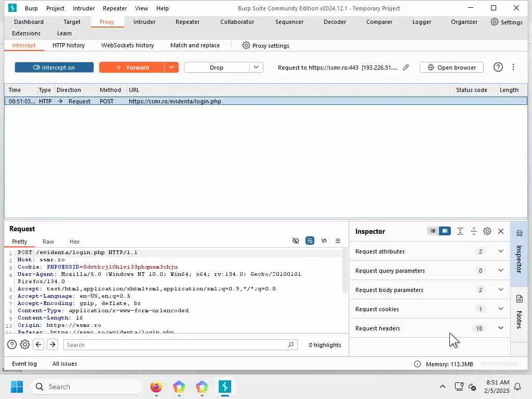
Task: Select the intercepted POST login.php row
Action: pos(265,101)
